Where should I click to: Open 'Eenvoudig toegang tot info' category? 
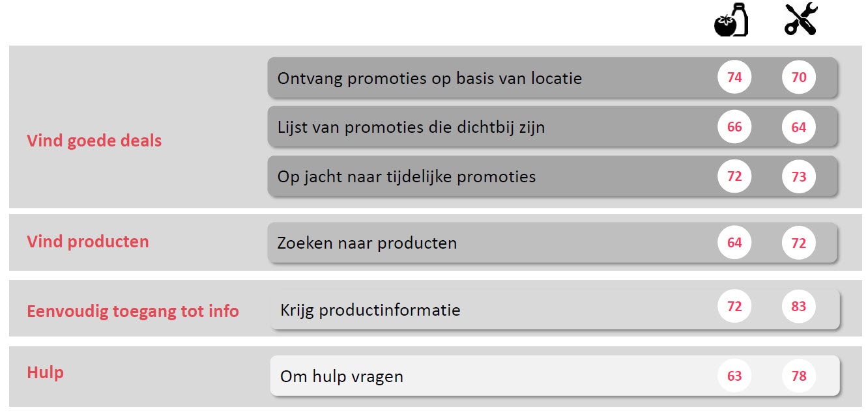click(x=133, y=311)
